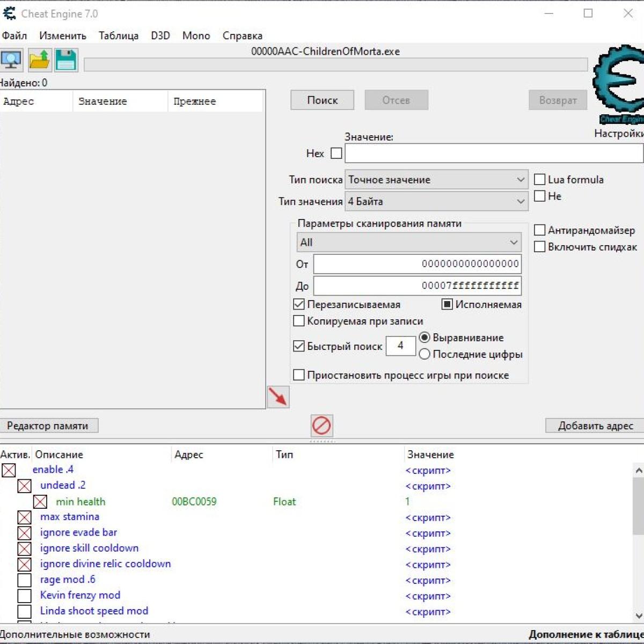This screenshot has width=644, height=644.
Task: Open the 'Справка' menu
Action: (x=242, y=36)
